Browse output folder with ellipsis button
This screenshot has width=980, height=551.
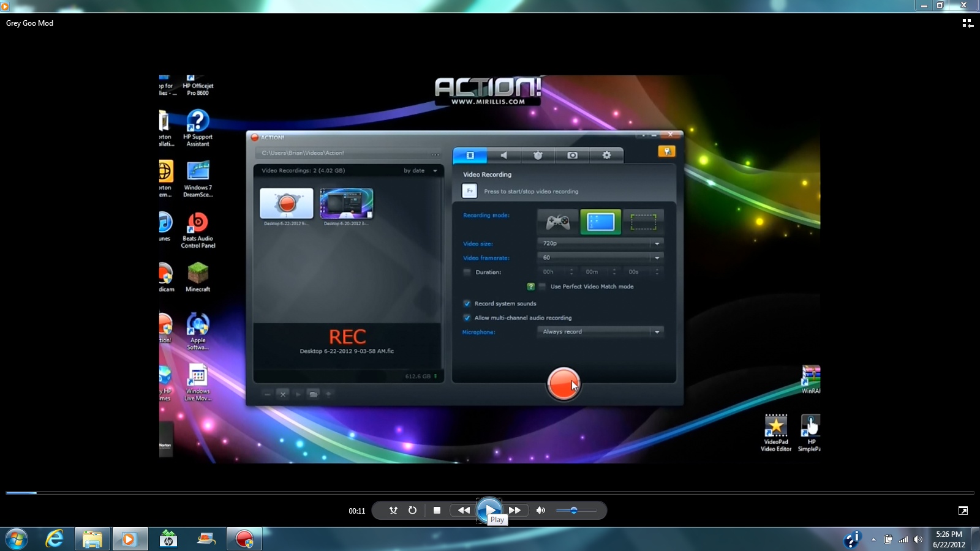(x=435, y=154)
